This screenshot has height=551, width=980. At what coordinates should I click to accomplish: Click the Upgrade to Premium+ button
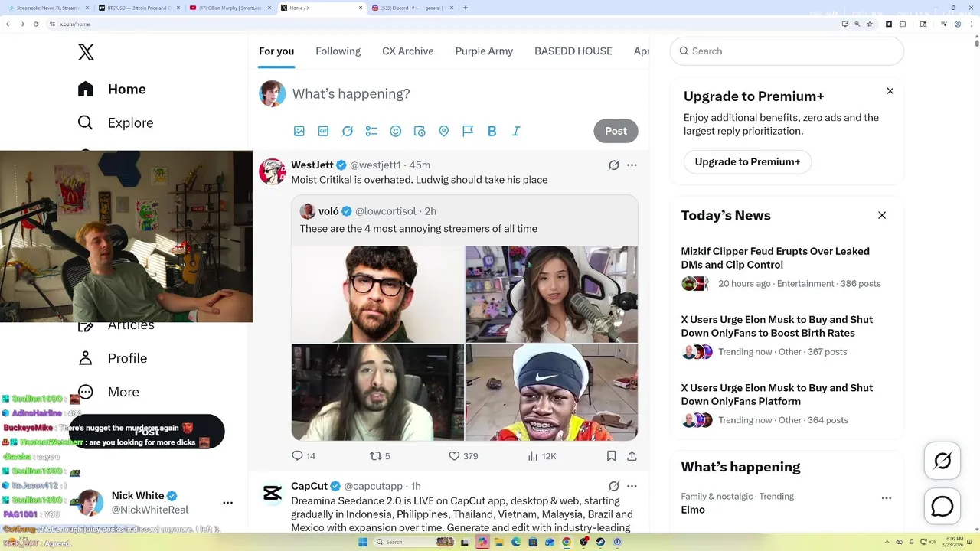click(747, 161)
